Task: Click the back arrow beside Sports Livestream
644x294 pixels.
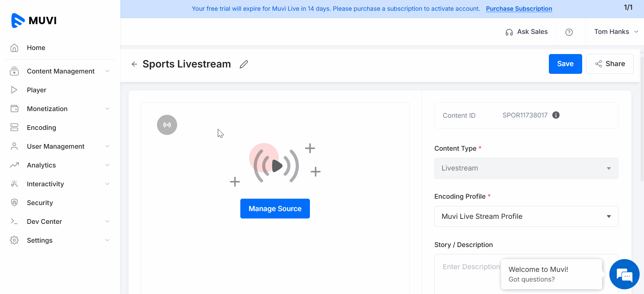Action: point(134,64)
